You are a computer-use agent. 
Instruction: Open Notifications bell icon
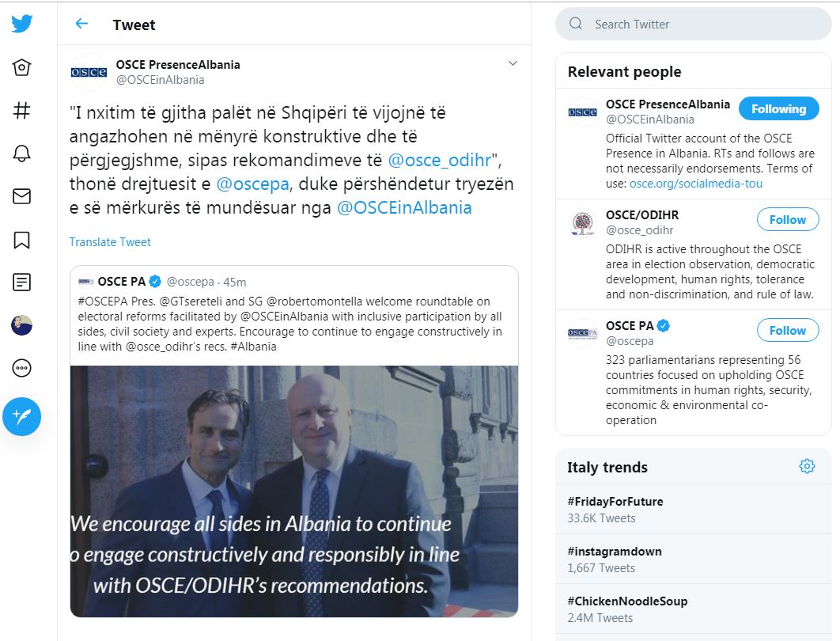[x=21, y=154]
